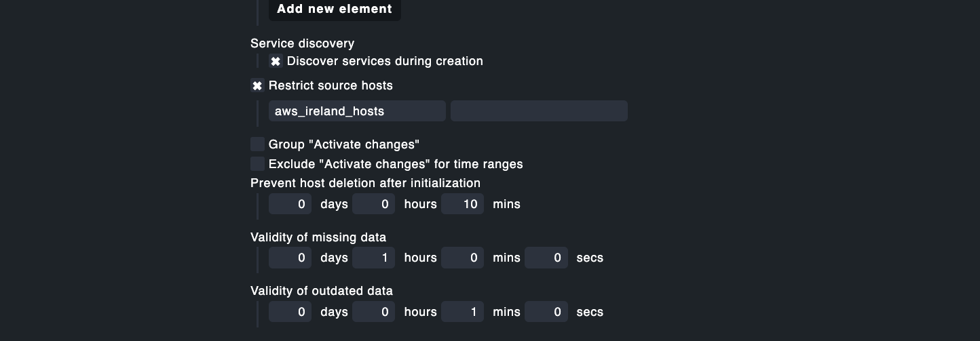980x341 pixels.
Task: Disable Restrict source hosts checkbox
Action: [257, 86]
